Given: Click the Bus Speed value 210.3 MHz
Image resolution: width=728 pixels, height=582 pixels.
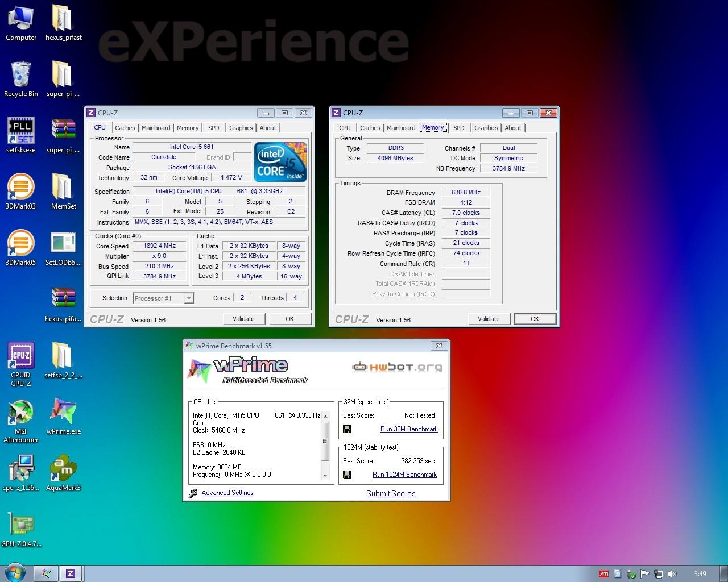Looking at the screenshot, I should coord(159,266).
